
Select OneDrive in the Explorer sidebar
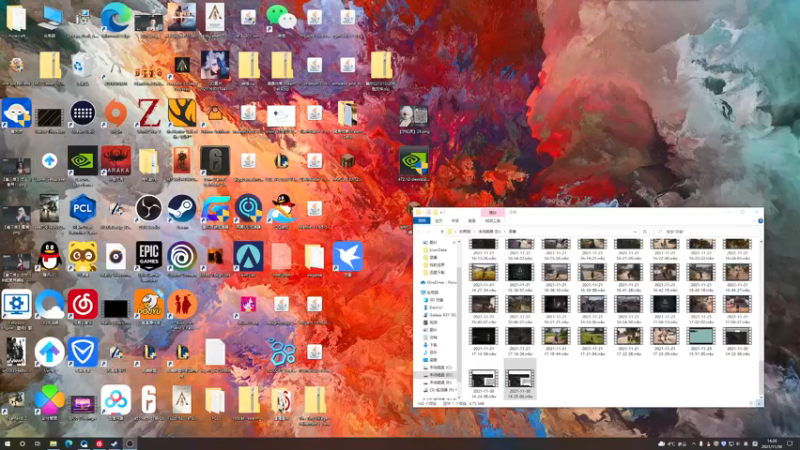tap(438, 282)
